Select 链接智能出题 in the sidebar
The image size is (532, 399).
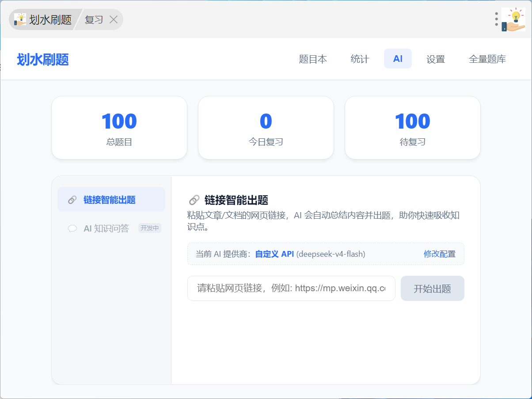coord(111,200)
